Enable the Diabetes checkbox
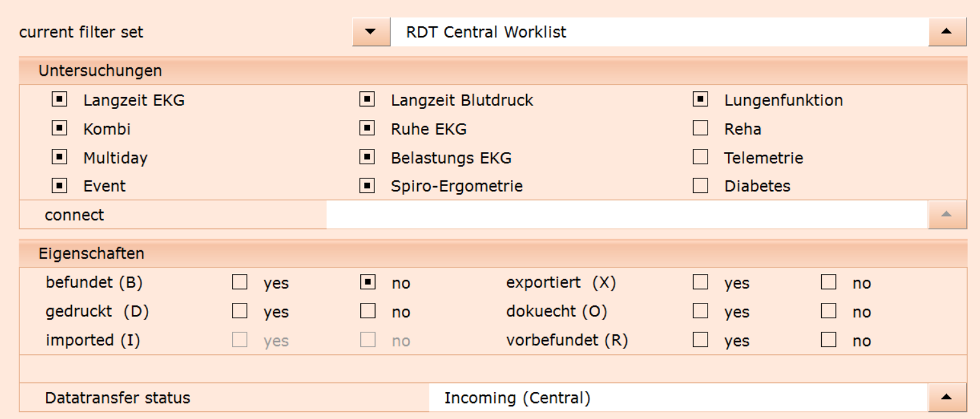 pos(701,186)
